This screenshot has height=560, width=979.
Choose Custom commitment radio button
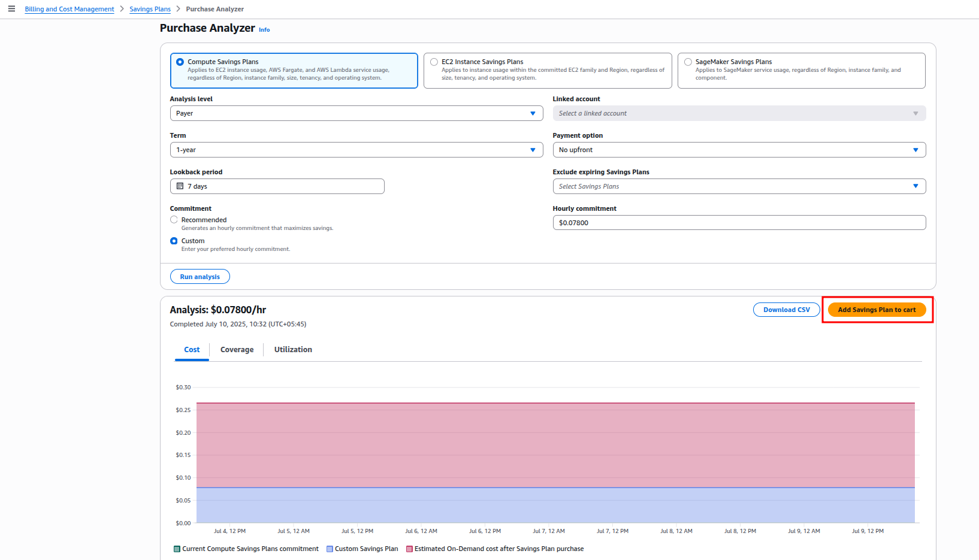coord(174,241)
